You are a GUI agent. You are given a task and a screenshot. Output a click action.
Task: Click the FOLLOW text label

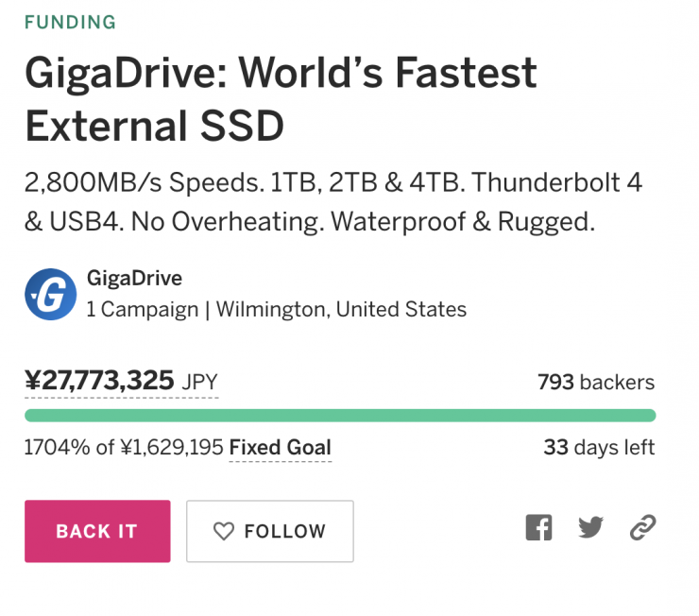(284, 532)
